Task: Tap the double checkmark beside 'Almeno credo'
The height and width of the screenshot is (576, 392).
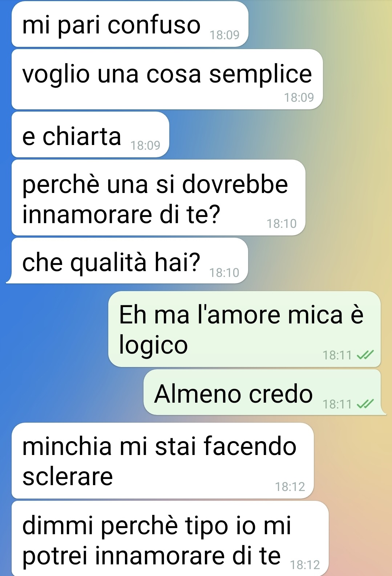Action: [x=365, y=404]
